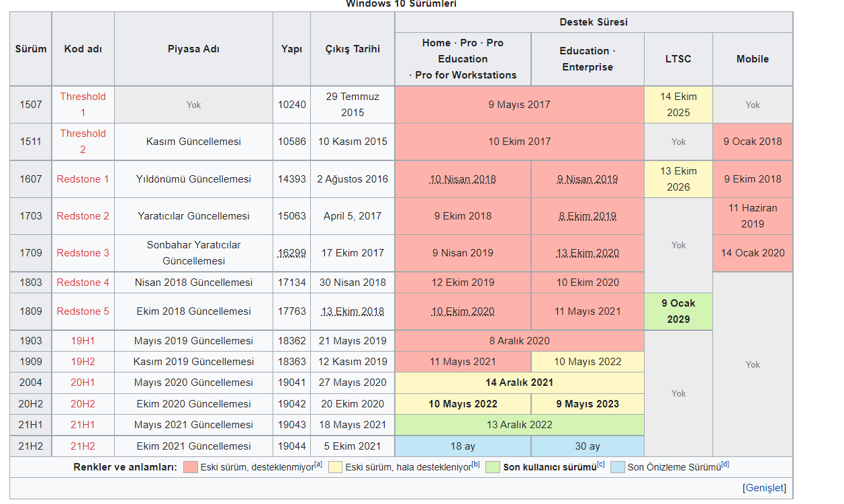Follow the Redstone 1 code name link
Screen dimensions: 844x504
coord(83,179)
